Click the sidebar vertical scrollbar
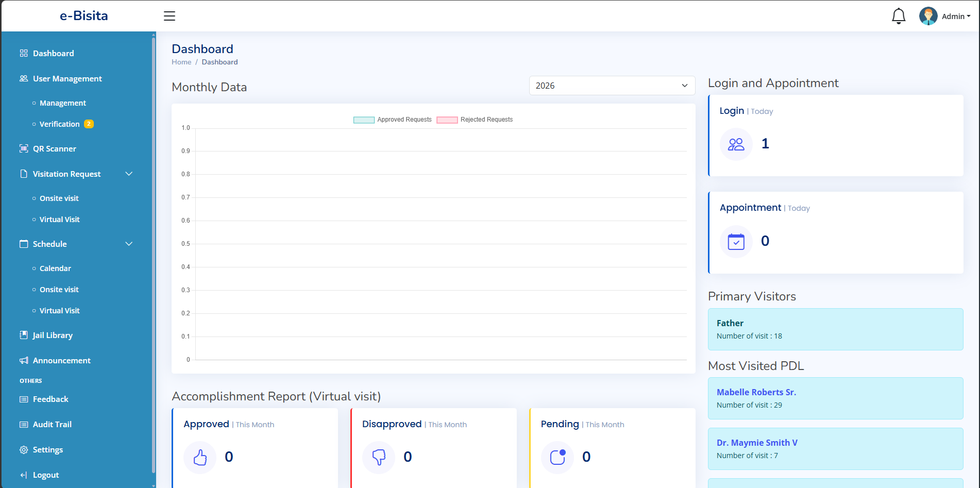980x488 pixels. 154,253
